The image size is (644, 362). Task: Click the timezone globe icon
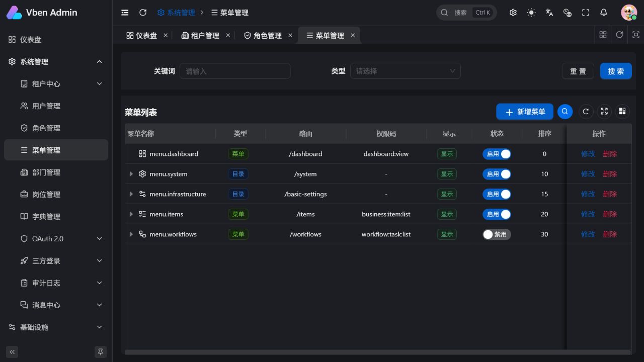pyautogui.click(x=568, y=13)
